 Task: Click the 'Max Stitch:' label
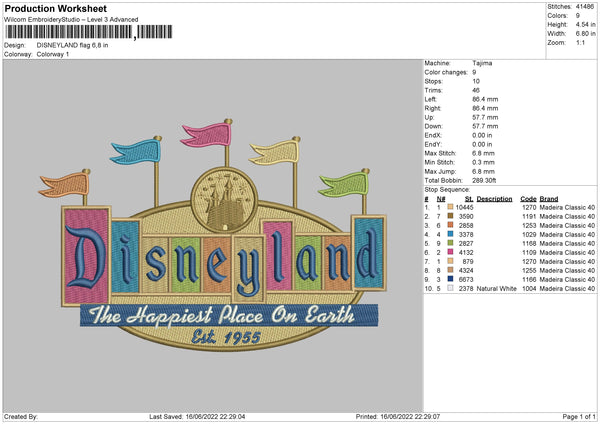point(440,153)
